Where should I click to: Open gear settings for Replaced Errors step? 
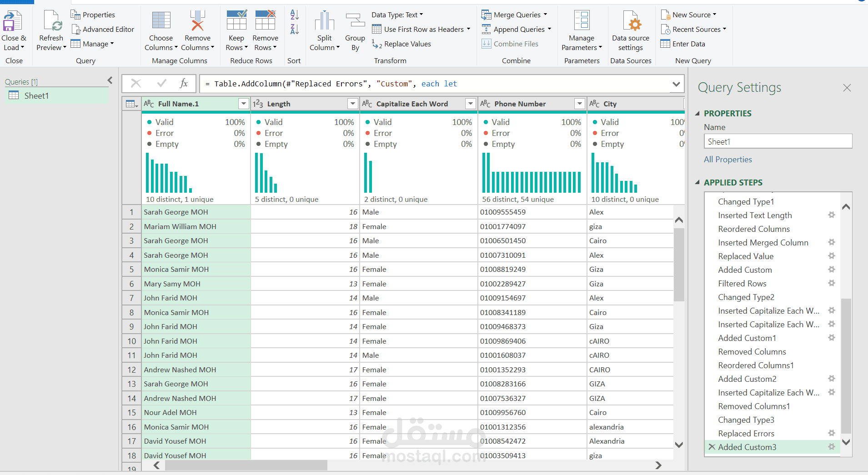click(x=832, y=433)
